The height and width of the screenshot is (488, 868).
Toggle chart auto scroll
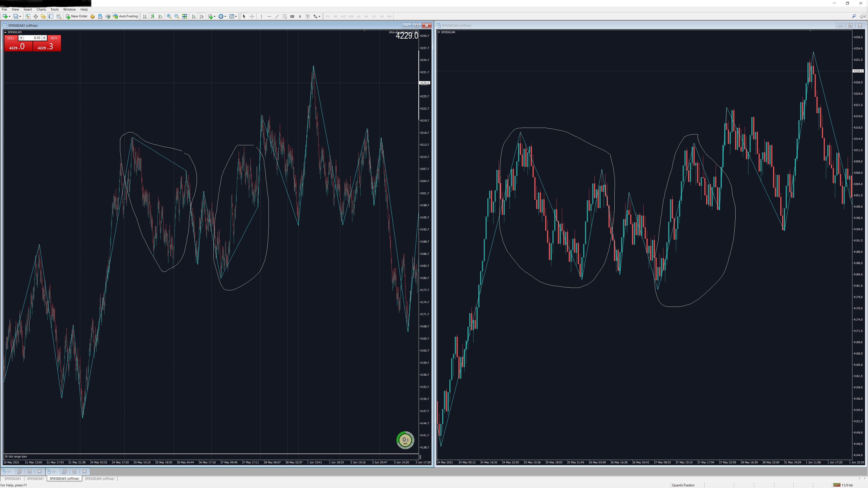coord(193,16)
